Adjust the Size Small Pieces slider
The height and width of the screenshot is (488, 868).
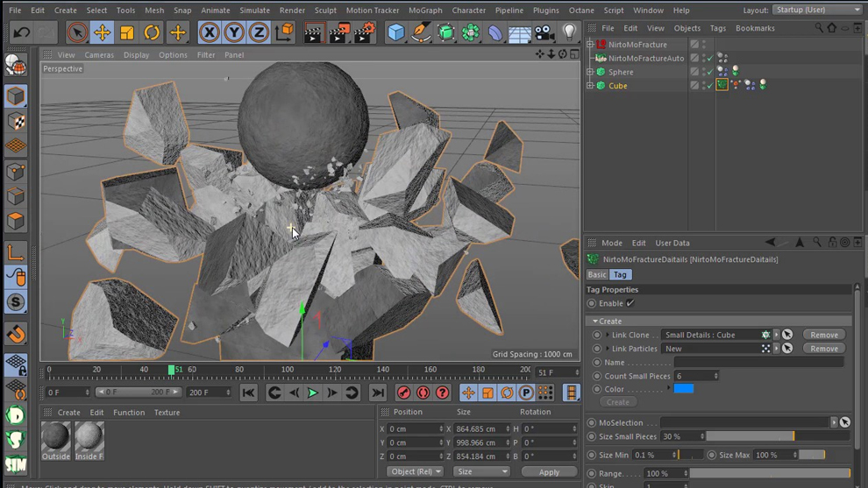[x=778, y=436]
